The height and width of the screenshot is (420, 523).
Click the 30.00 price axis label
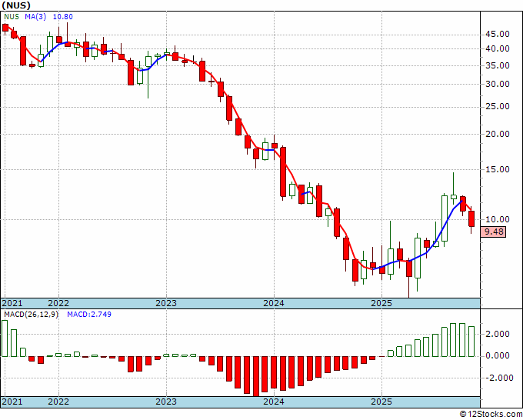point(498,84)
